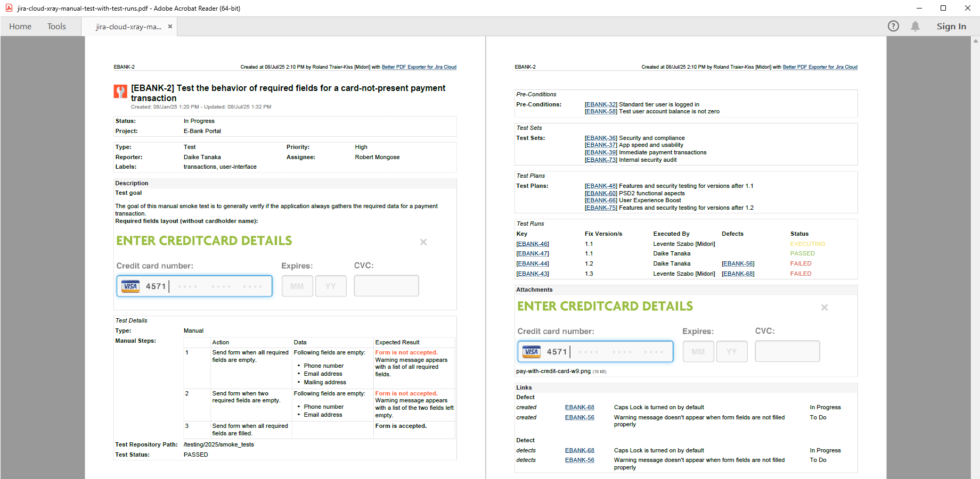The image size is (980, 479).
Task: Click the X icon on attachment creditcard image
Action: tap(824, 308)
